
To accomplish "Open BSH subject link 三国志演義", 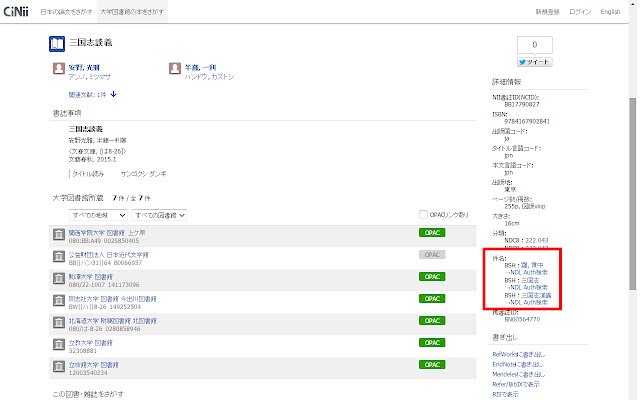I will click(x=536, y=295).
